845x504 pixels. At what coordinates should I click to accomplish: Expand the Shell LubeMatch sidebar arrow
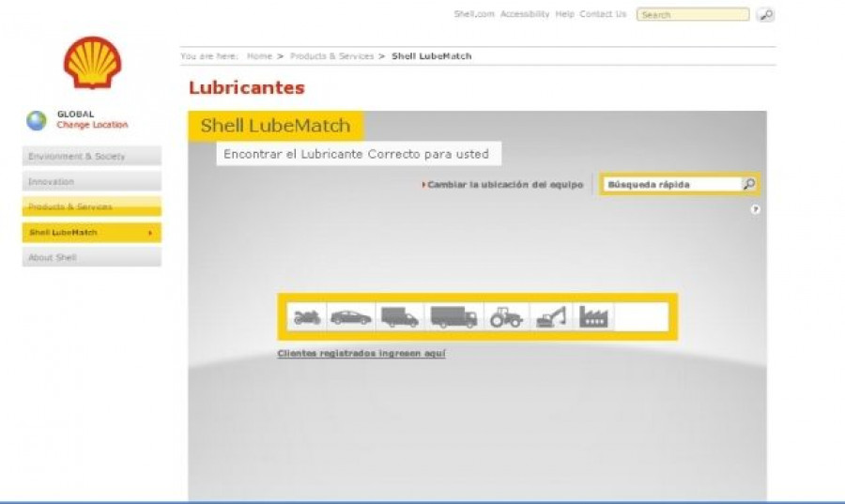tap(150, 233)
